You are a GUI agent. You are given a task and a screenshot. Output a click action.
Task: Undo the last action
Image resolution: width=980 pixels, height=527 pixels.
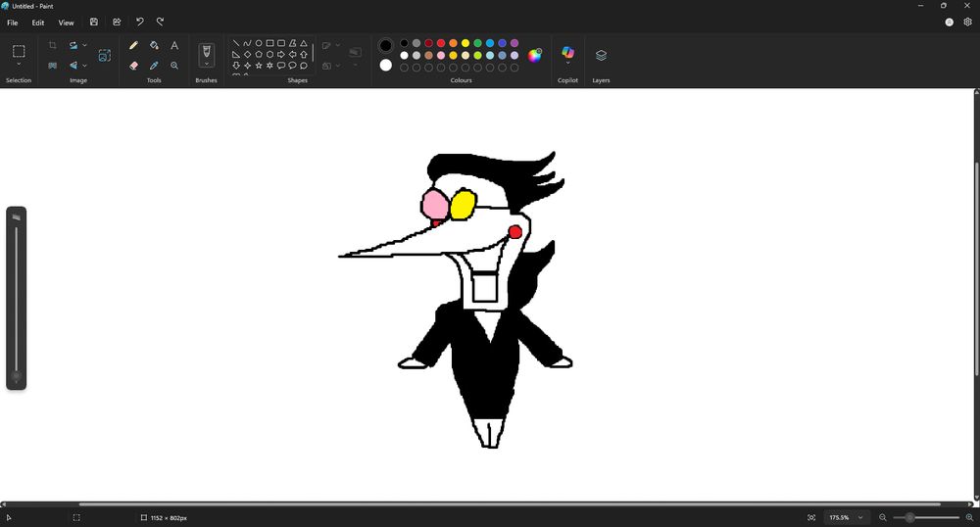pos(139,22)
